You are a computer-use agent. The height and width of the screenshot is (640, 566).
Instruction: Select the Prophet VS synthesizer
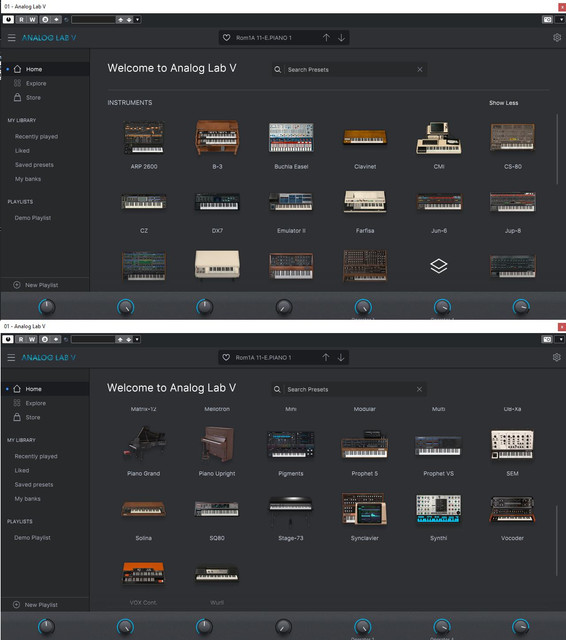[438, 445]
